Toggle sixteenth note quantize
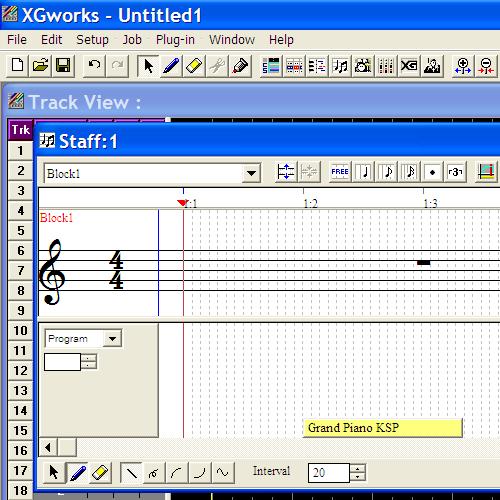The image size is (500, 500). tap(409, 172)
